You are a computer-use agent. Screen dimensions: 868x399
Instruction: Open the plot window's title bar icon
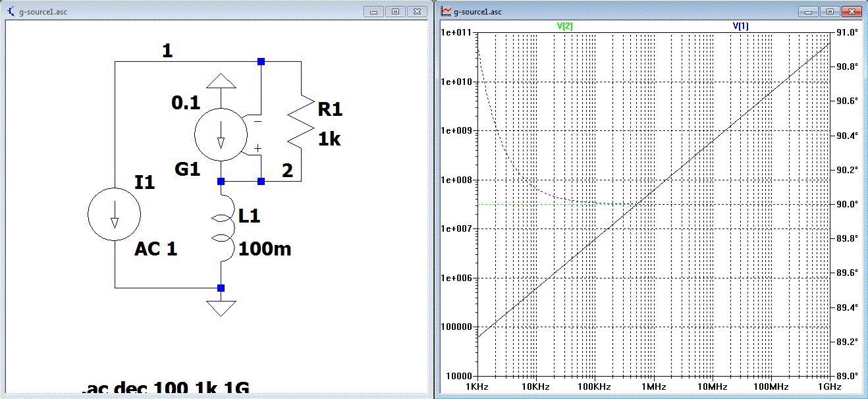click(447, 11)
